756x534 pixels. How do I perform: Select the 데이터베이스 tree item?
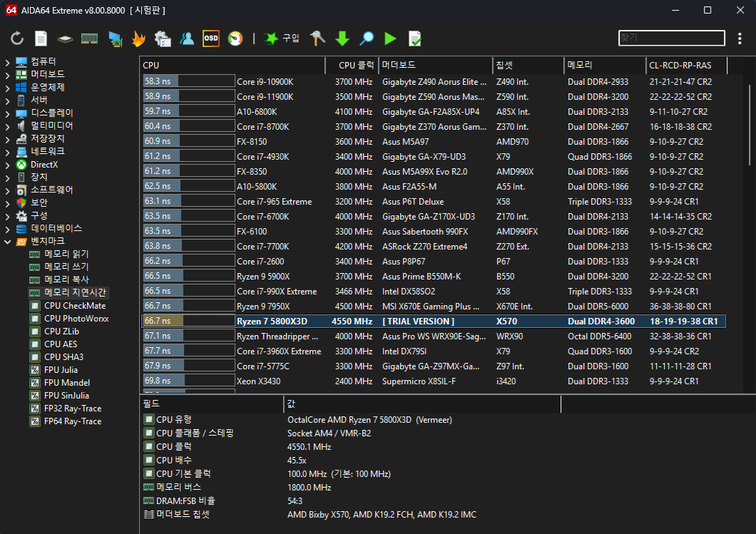pyautogui.click(x=56, y=228)
